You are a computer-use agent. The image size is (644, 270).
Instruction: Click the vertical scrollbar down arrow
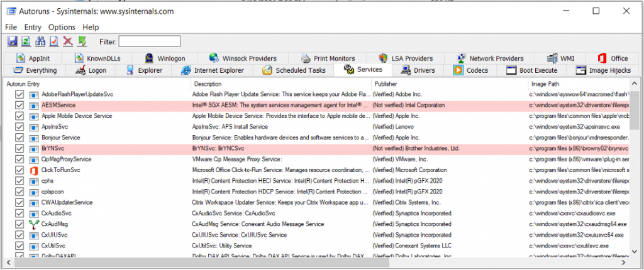point(635,253)
